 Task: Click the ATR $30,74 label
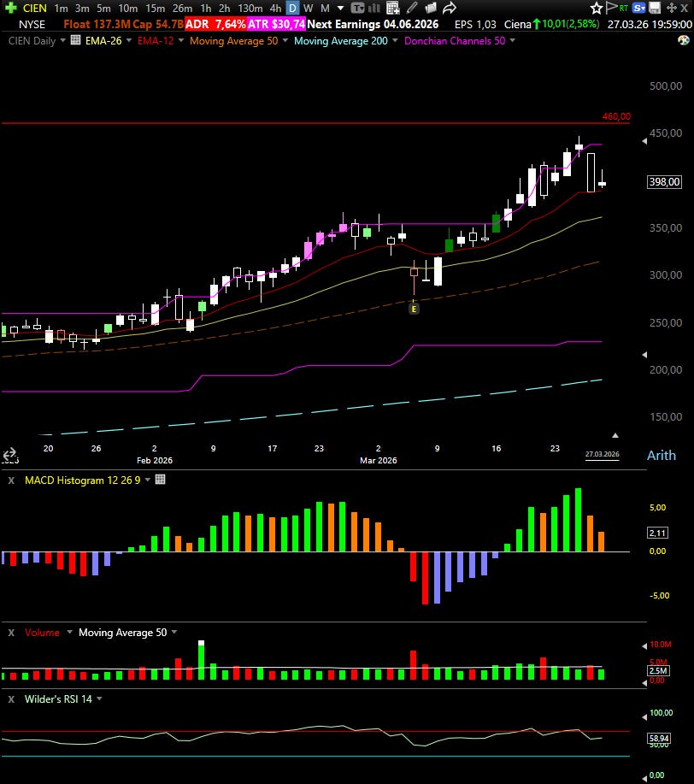tap(276, 24)
